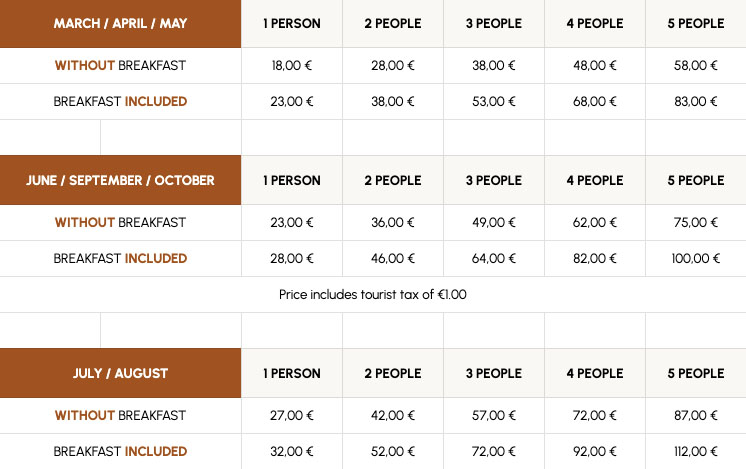Click 1 PERSON header in March / April / May row
The image size is (746, 469).
pos(292,23)
